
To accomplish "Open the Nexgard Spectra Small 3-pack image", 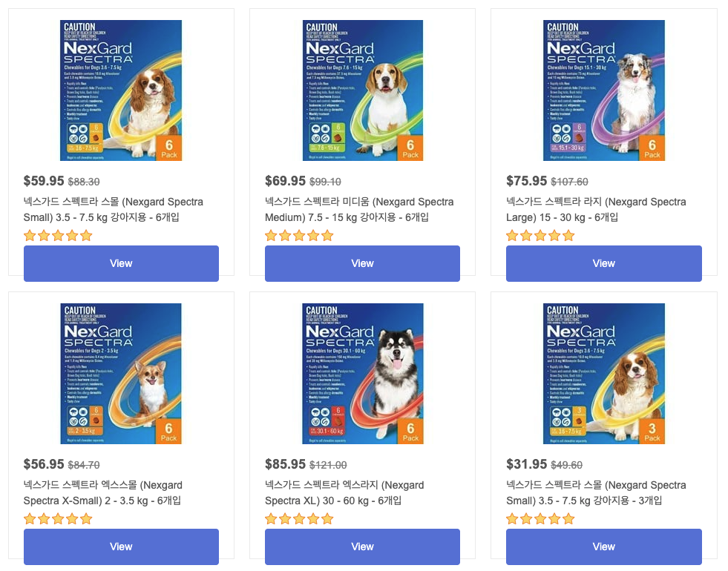I will click(604, 374).
